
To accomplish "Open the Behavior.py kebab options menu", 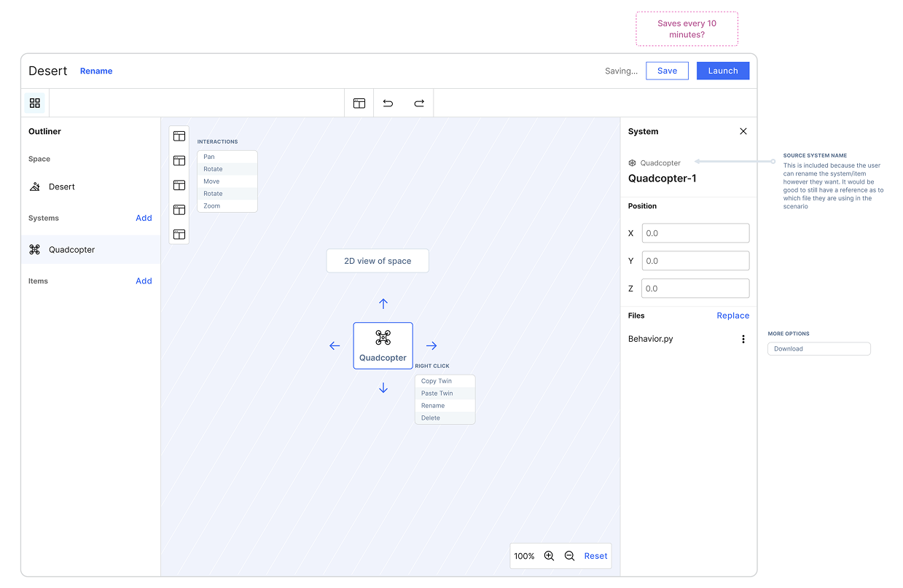I will 743,339.
